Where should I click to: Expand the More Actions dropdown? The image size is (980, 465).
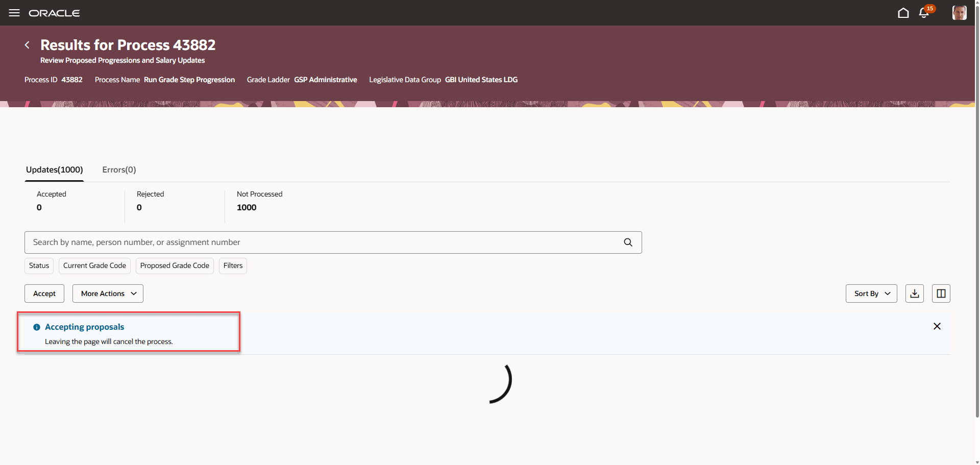click(x=108, y=293)
